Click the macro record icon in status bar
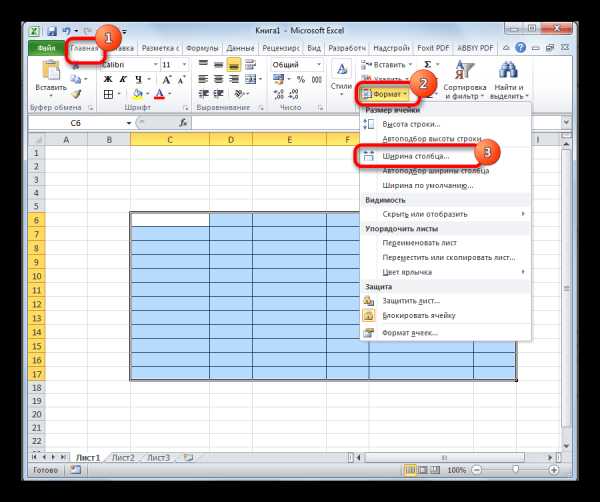This screenshot has height=502, width=600. click(x=75, y=470)
